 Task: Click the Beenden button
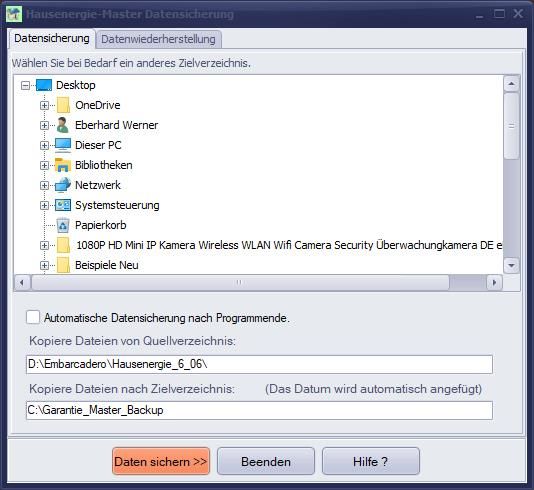[266, 461]
